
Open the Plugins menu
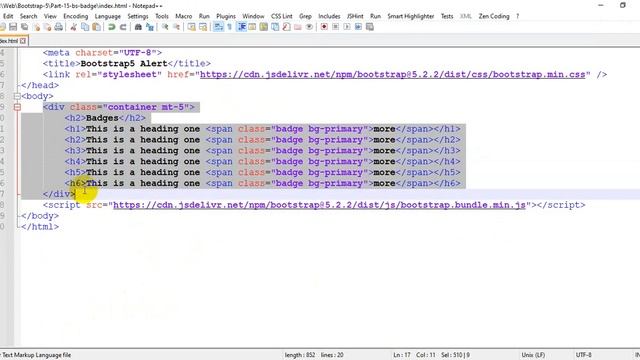click(x=226, y=16)
